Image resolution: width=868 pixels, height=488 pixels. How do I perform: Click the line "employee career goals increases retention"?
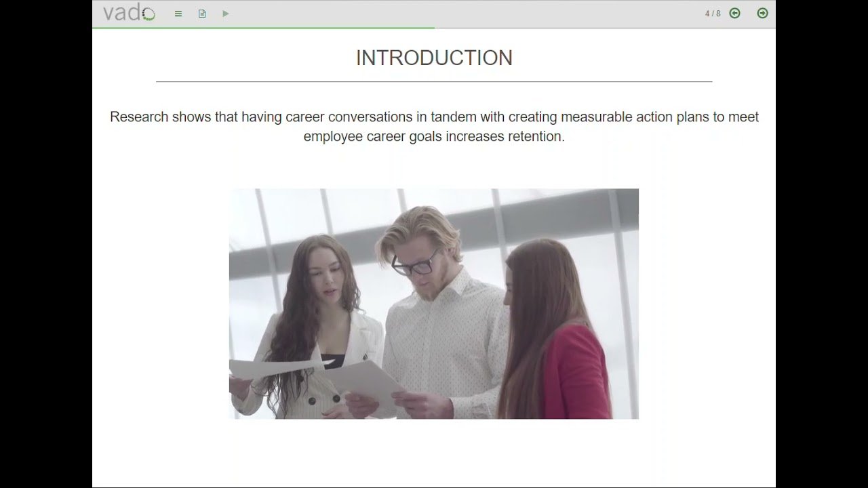click(x=434, y=136)
